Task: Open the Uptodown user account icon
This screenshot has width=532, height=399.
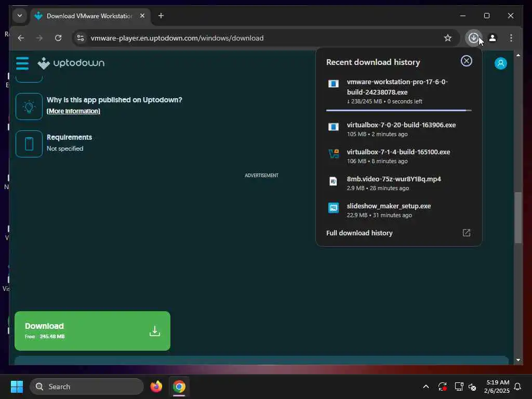Action: 500,63
